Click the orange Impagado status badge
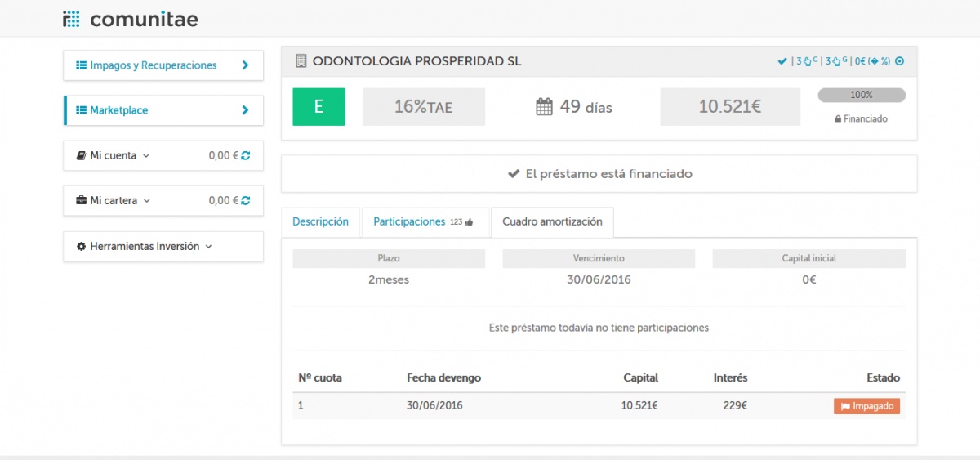 [x=866, y=406]
